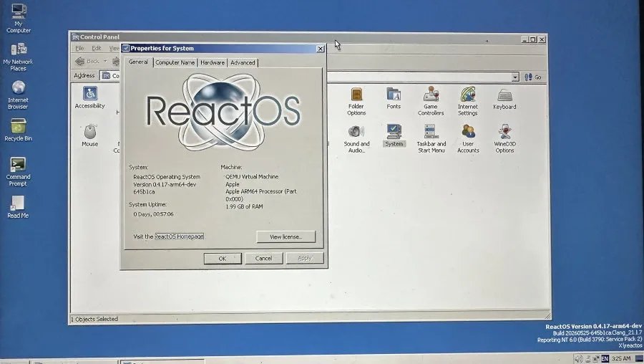Select the Mouse control panel icon

90,135
